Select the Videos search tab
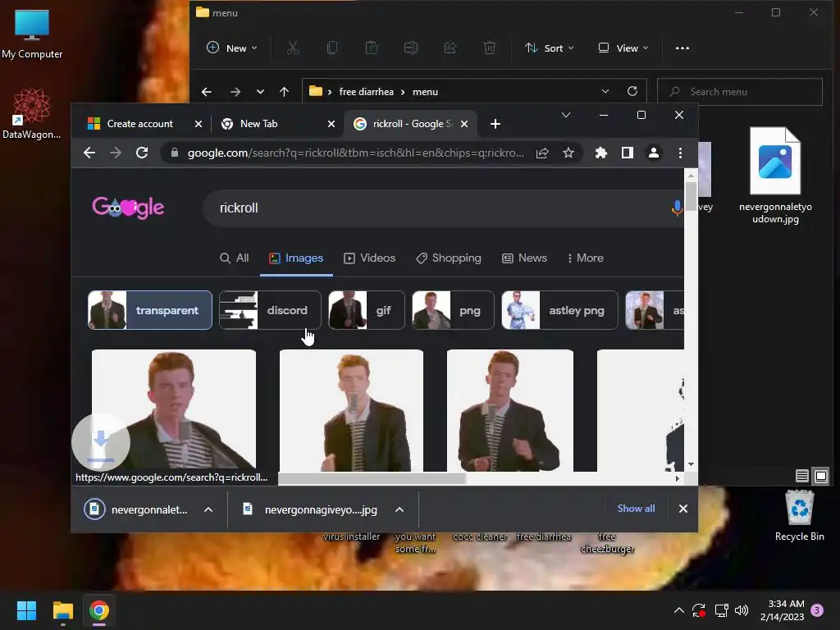Viewport: 840px width, 630px height. [x=370, y=258]
